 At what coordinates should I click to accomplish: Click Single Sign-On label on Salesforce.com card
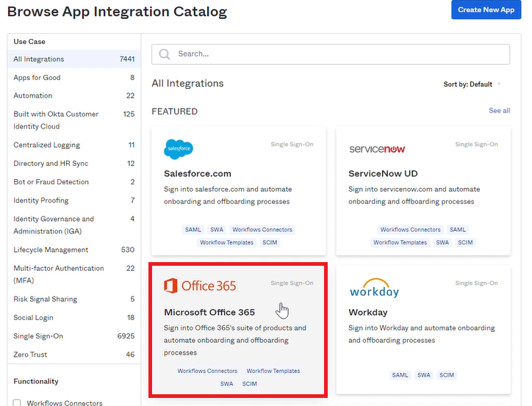292,145
